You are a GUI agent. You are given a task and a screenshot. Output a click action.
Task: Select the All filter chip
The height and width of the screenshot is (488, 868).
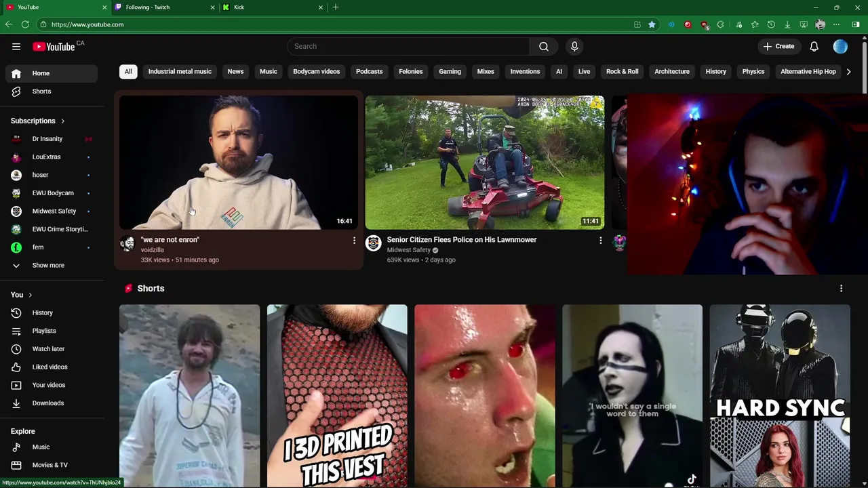pos(128,71)
